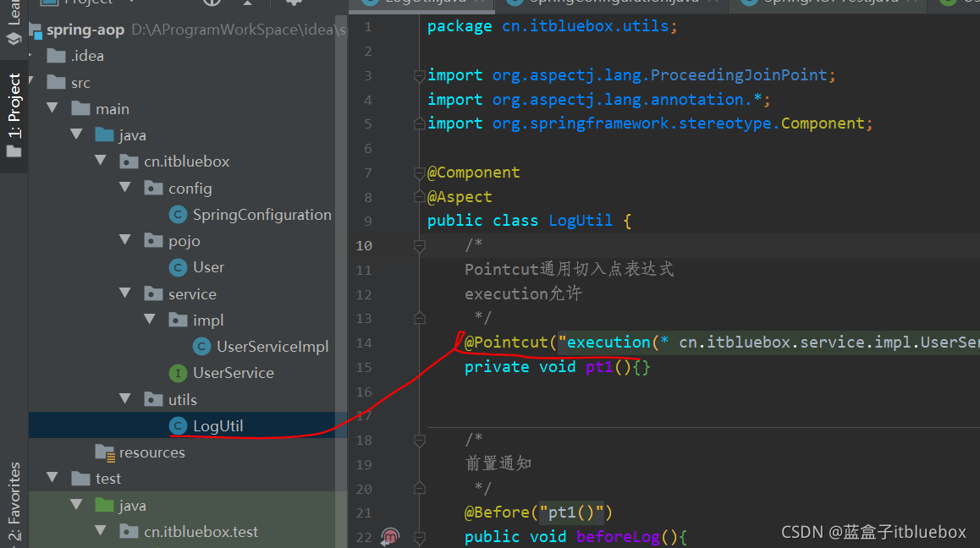The height and width of the screenshot is (548, 980).
Task: Click the SpringConfiguration class icon
Action: tap(178, 215)
